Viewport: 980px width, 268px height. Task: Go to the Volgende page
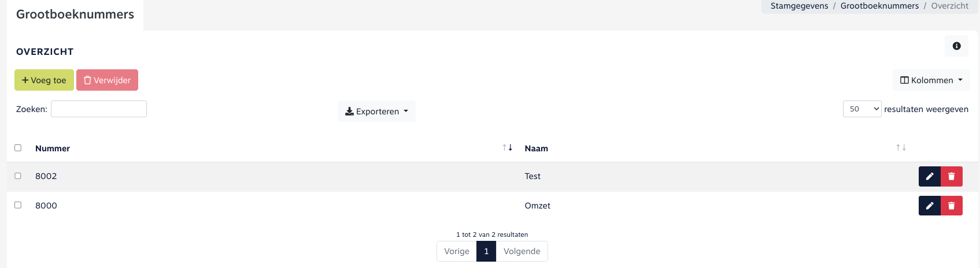coord(522,251)
